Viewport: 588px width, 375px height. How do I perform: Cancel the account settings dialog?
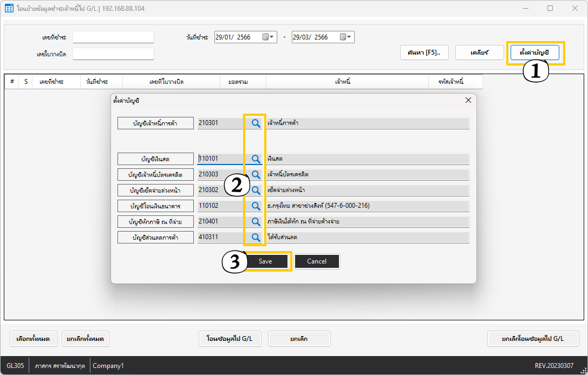click(317, 261)
